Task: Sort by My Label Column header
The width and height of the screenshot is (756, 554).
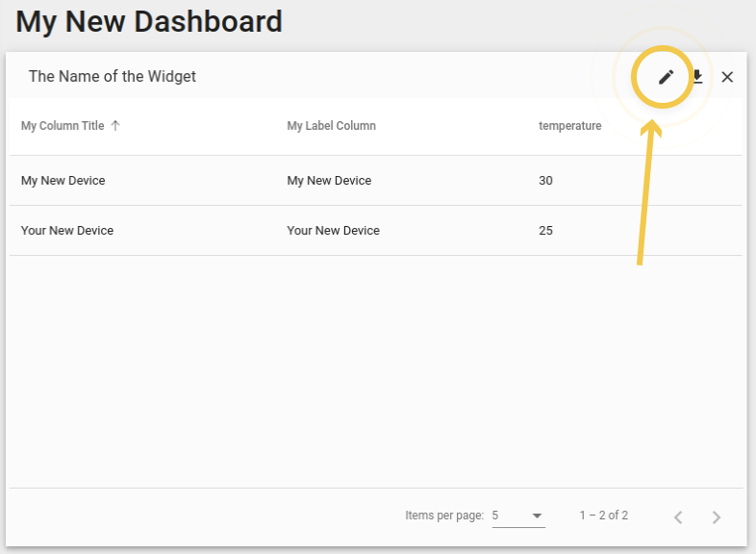Action: click(x=331, y=126)
